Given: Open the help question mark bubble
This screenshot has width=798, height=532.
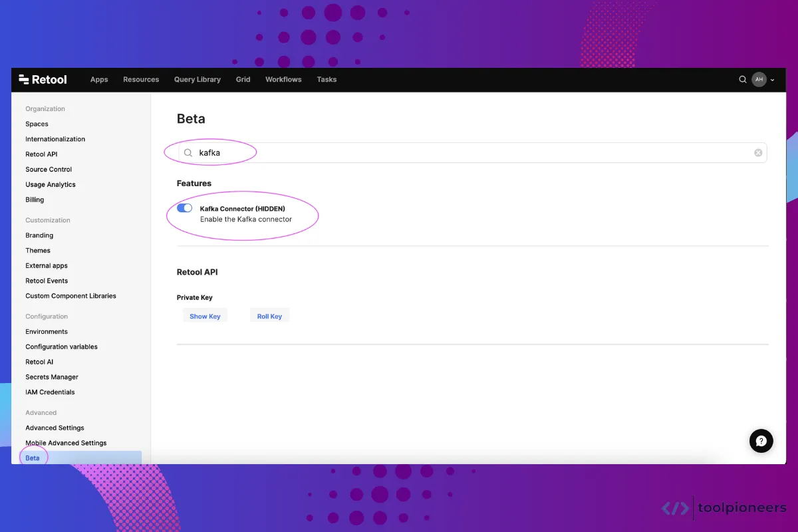Looking at the screenshot, I should 761,441.
